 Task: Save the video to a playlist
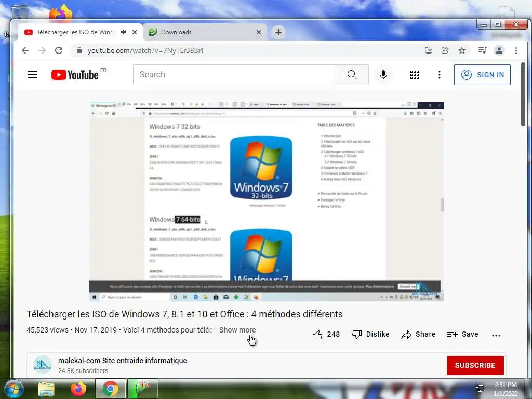(x=462, y=335)
